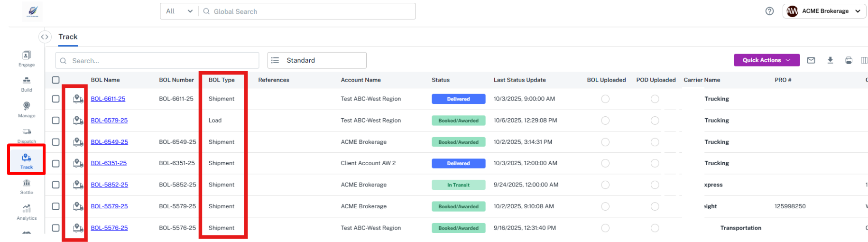Expand the Quick Actions dropdown
868x242 pixels.
coord(766,60)
